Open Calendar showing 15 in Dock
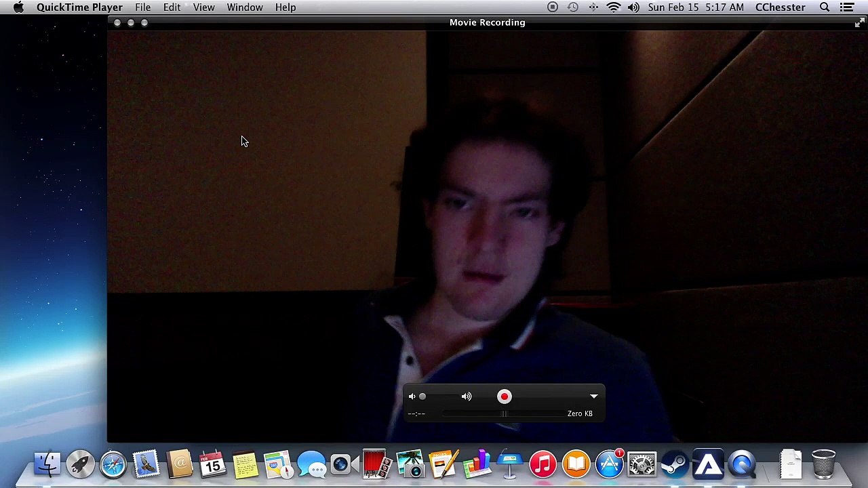 click(x=212, y=465)
